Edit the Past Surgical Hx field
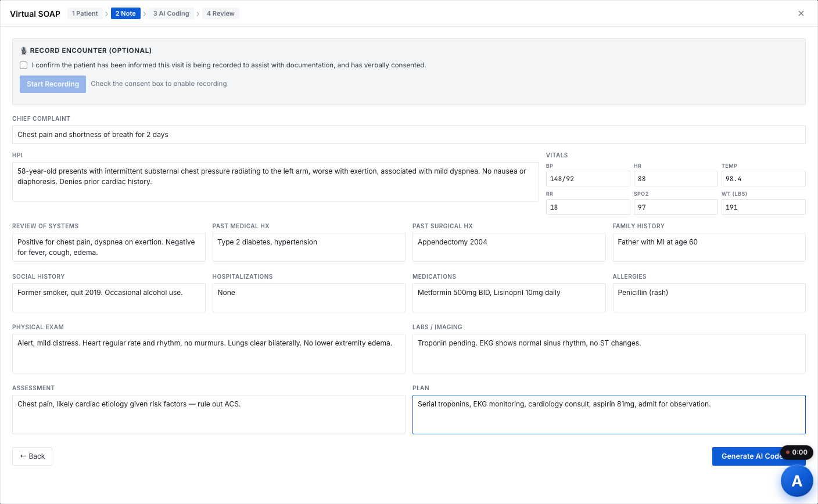Viewport: 818px width, 504px height. 509,247
